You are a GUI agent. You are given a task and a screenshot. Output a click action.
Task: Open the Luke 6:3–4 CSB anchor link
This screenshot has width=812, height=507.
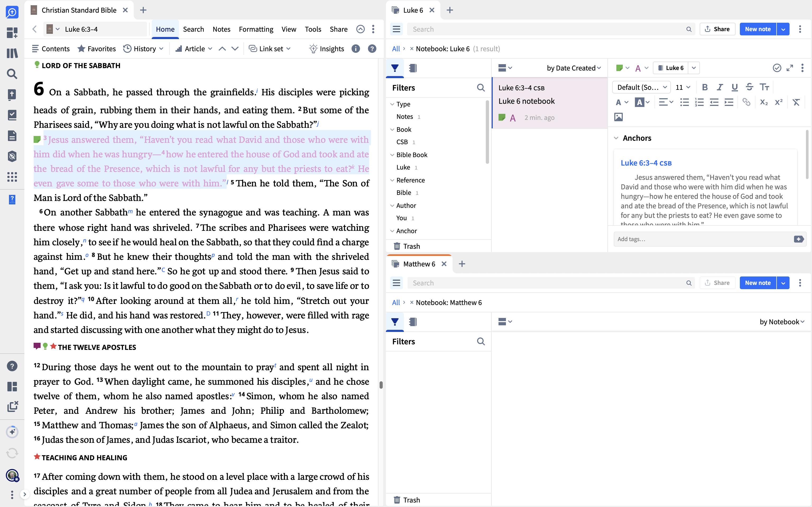[x=646, y=163]
